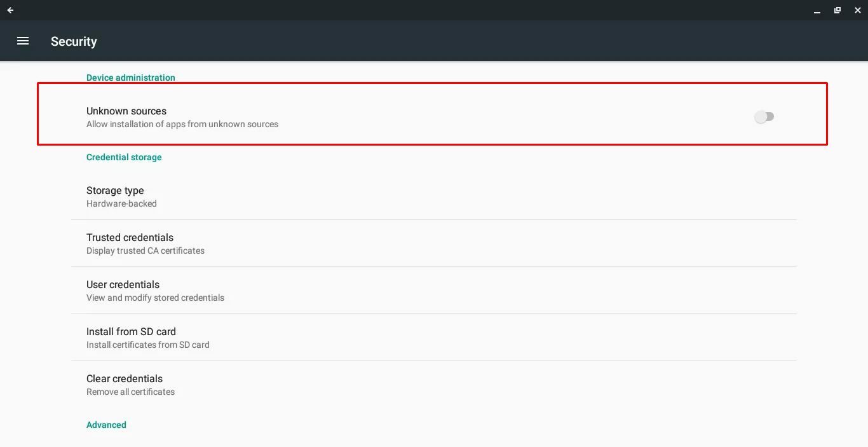Viewport: 868px width, 447px height.
Task: Click the back arrow in title bar
Action: [x=10, y=10]
